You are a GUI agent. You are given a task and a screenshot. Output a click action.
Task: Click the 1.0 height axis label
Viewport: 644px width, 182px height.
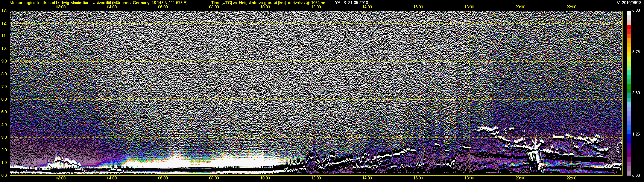[x=4, y=163]
